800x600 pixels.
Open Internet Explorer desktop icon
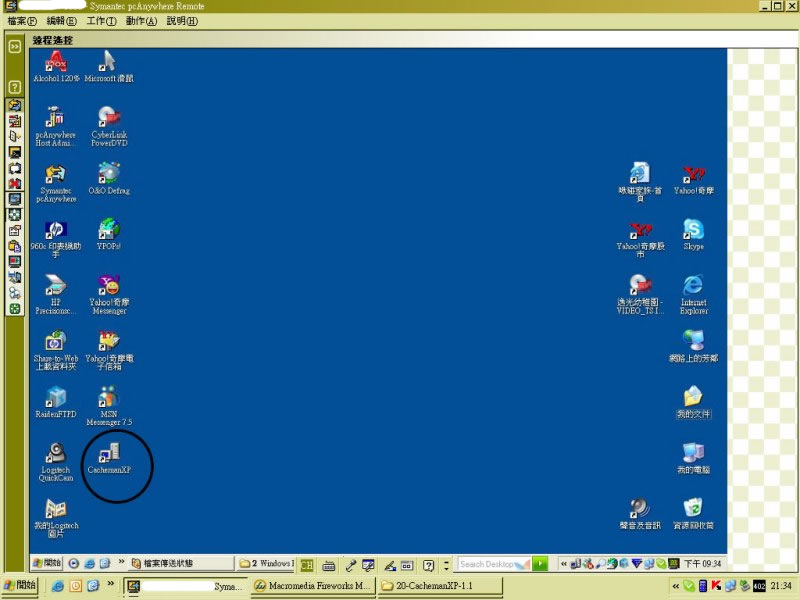(x=693, y=294)
